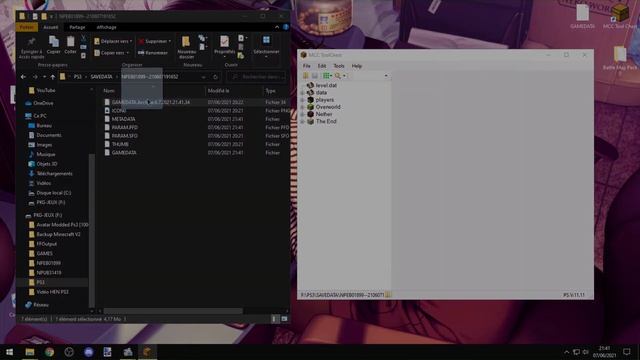This screenshot has height=360, width=640.
Task: Switch to the Accueil ribbon tab
Action: (x=51, y=27)
